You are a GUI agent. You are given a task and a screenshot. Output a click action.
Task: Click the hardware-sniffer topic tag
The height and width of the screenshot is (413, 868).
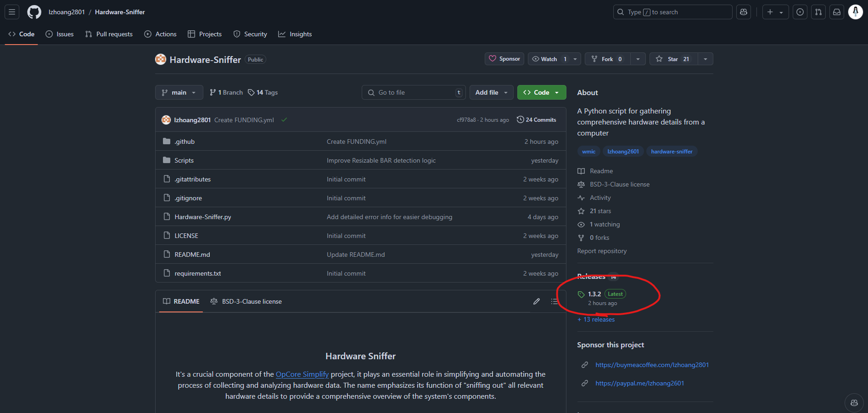click(672, 151)
